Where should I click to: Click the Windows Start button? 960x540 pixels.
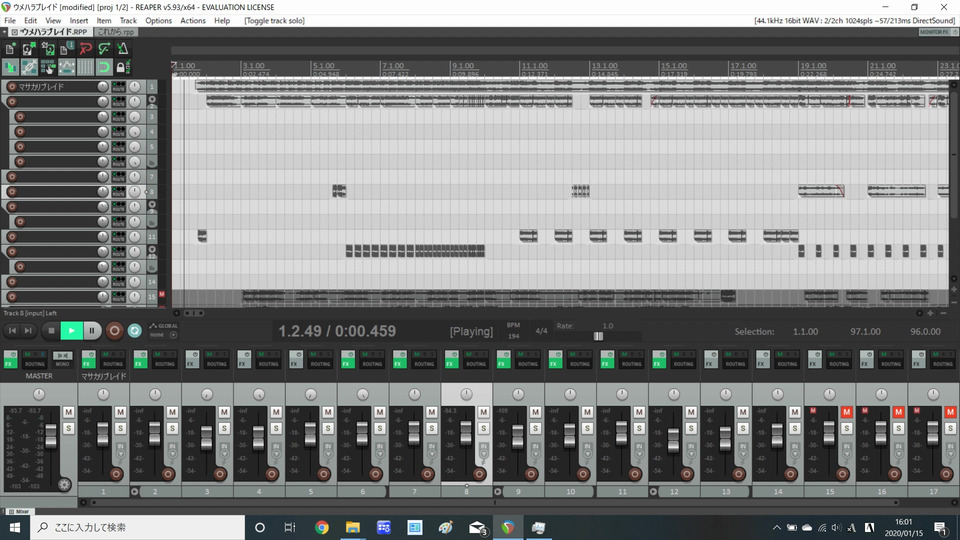pos(15,527)
